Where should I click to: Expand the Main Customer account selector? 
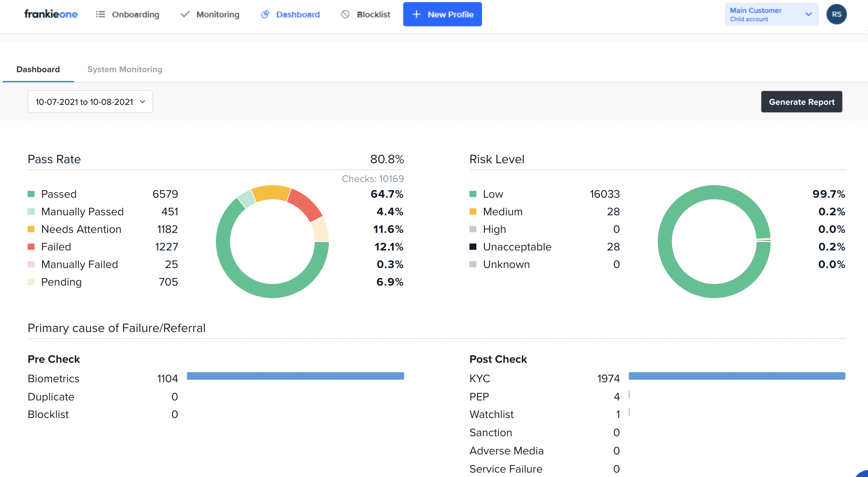[765, 14]
